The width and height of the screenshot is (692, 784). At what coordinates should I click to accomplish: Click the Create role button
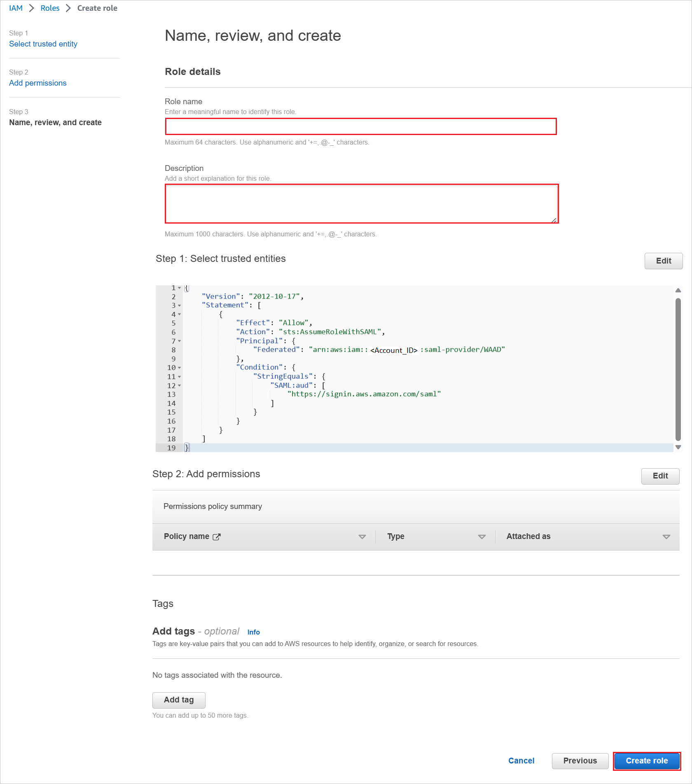(x=646, y=761)
